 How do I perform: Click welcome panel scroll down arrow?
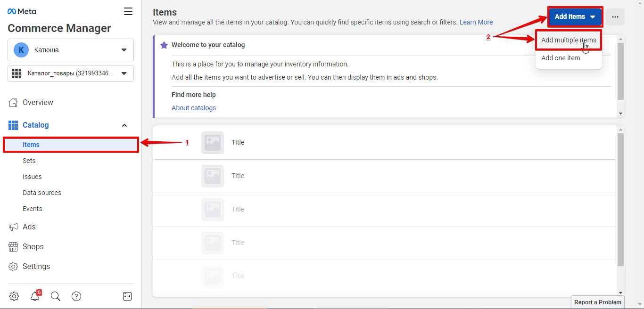(x=620, y=114)
